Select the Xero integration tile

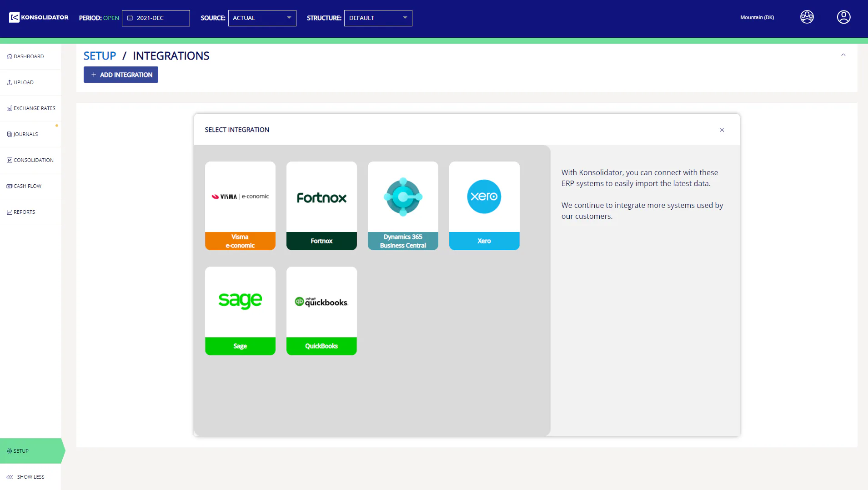coord(484,206)
